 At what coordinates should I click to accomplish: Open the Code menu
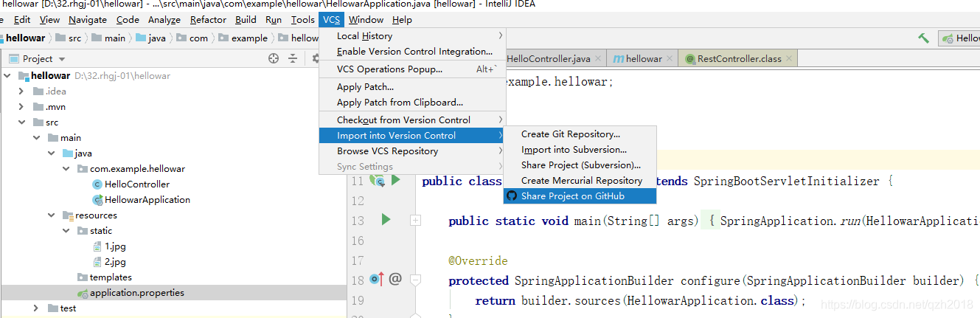coord(128,20)
